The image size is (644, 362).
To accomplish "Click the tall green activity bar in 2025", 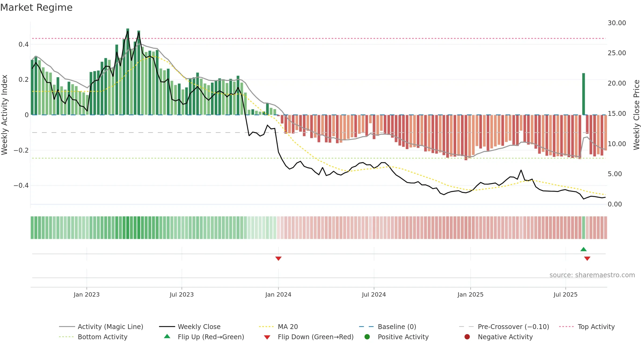I will (x=583, y=94).
